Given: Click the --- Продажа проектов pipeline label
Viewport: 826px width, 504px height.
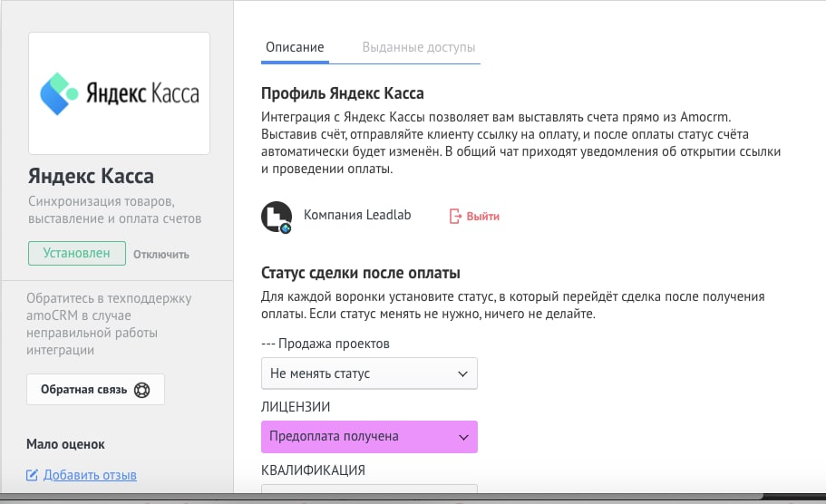Looking at the screenshot, I should 326,344.
